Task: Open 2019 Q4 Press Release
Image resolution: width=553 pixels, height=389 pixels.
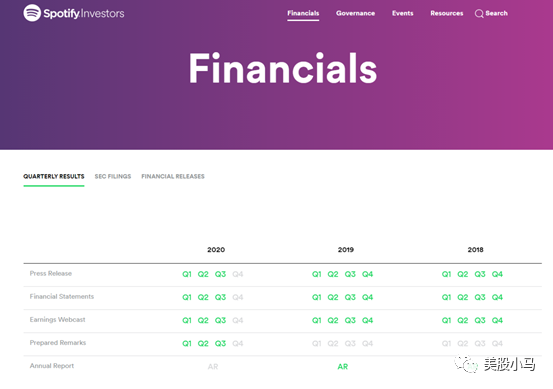Action: point(367,274)
